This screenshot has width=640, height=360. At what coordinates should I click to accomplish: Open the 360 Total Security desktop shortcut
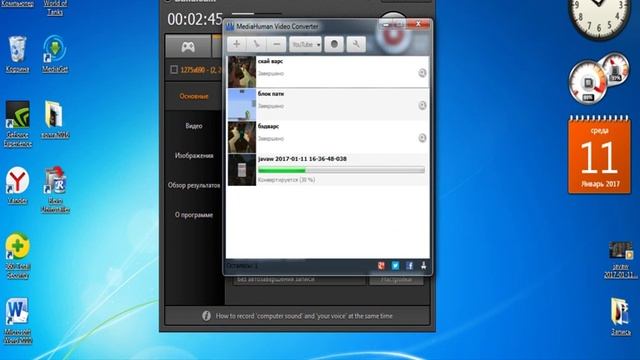[18, 256]
